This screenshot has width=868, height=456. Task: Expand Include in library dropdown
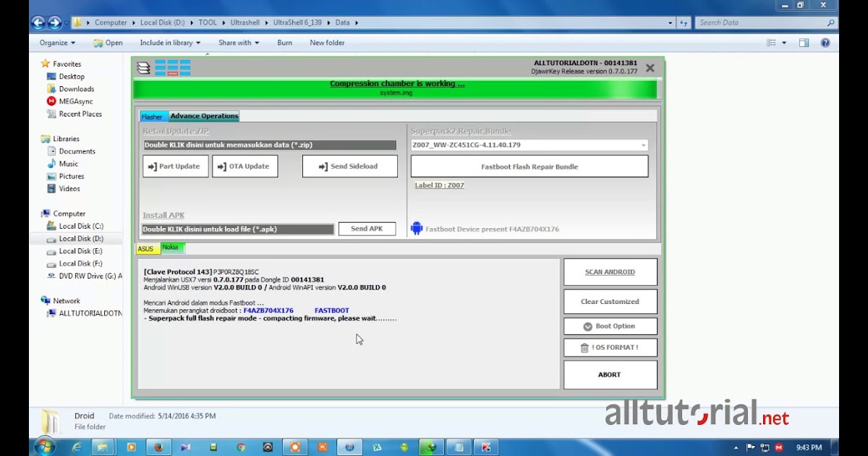coord(170,43)
